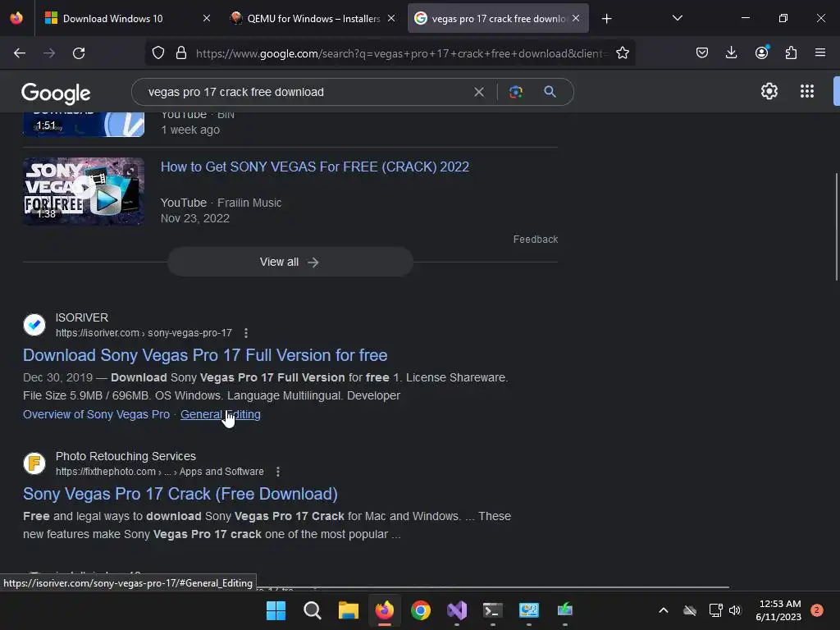Click the Feedback link

[x=535, y=240]
